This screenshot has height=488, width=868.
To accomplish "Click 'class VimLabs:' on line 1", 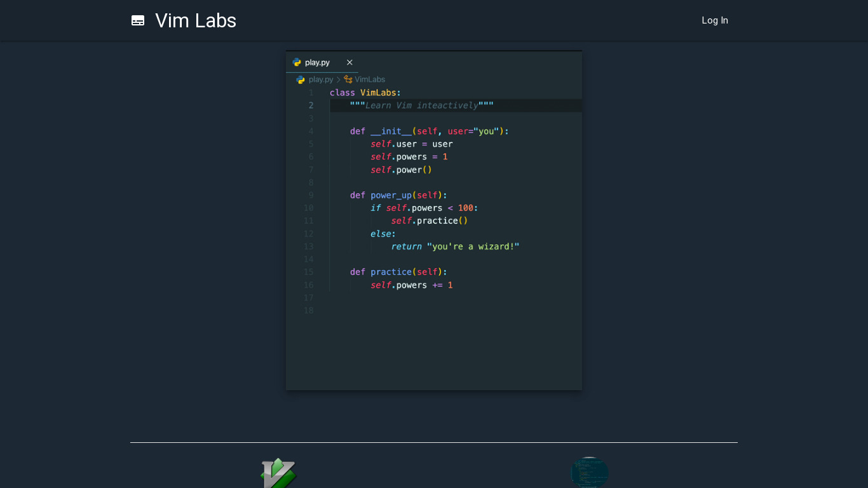I will pyautogui.click(x=365, y=93).
